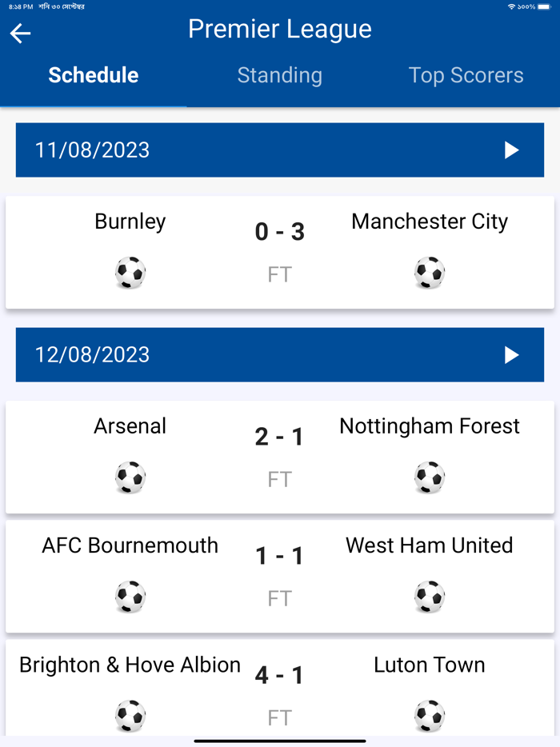Click Manchester City's football icon
This screenshot has height=747, width=560.
(430, 272)
